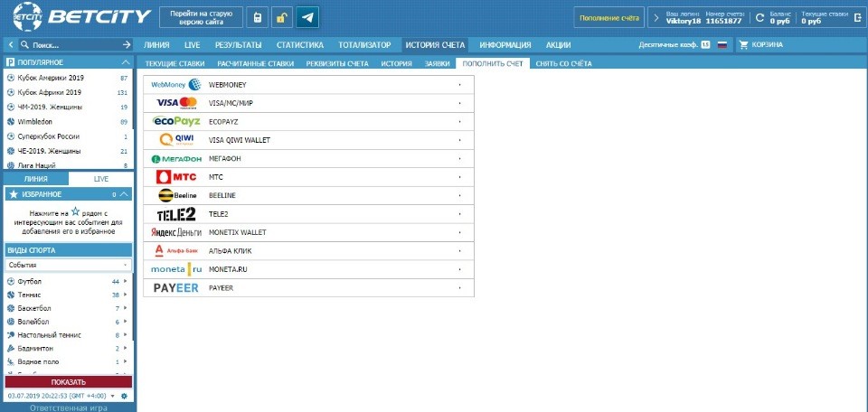The width and height of the screenshot is (868, 412).
Task: Click the МегаФон logo
Action: pyautogui.click(x=176, y=159)
